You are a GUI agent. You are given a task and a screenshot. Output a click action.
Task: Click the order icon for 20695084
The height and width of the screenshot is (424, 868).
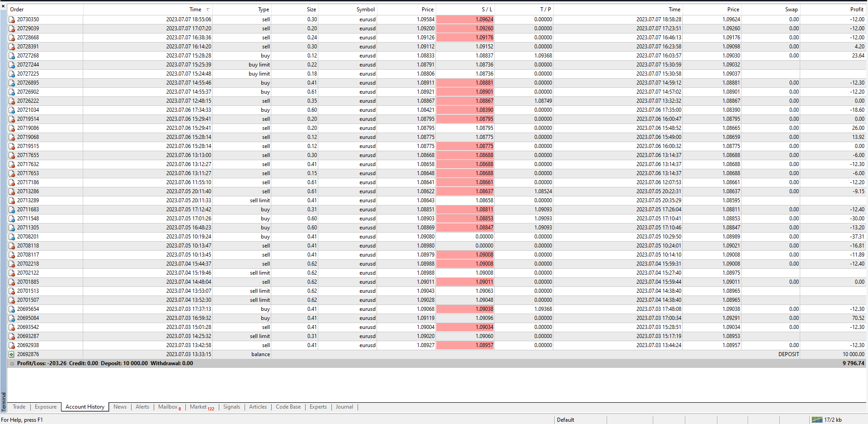(x=12, y=318)
